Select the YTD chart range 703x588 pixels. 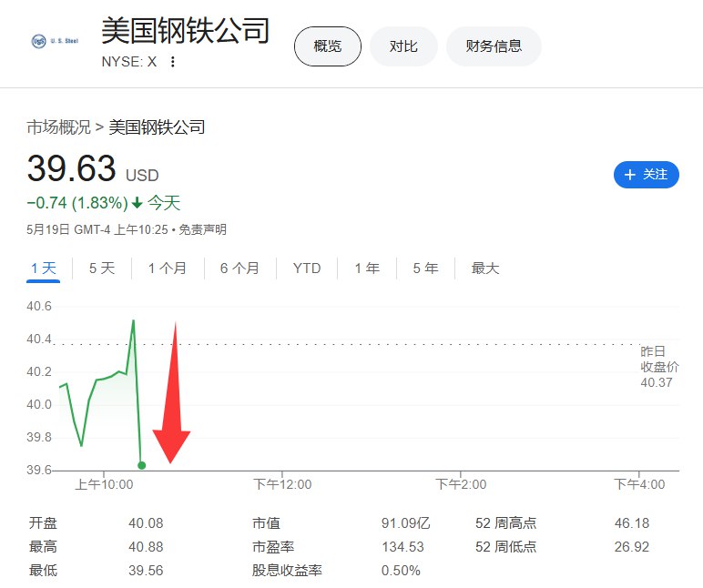(x=307, y=269)
